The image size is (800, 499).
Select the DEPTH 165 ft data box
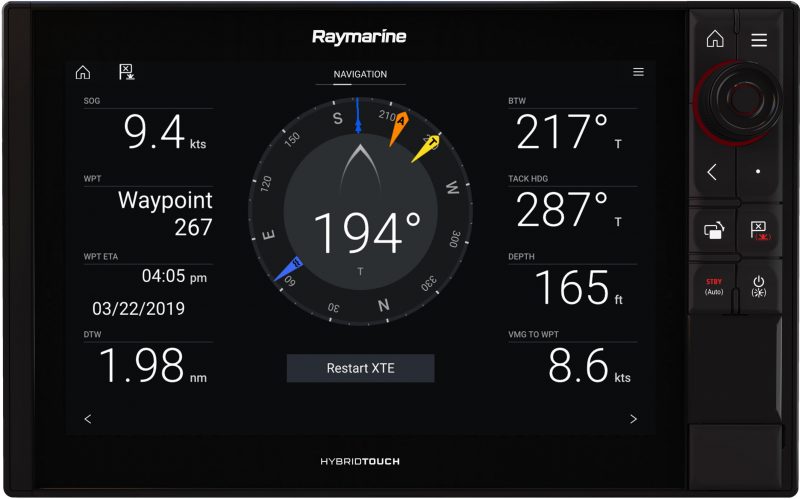(x=572, y=281)
